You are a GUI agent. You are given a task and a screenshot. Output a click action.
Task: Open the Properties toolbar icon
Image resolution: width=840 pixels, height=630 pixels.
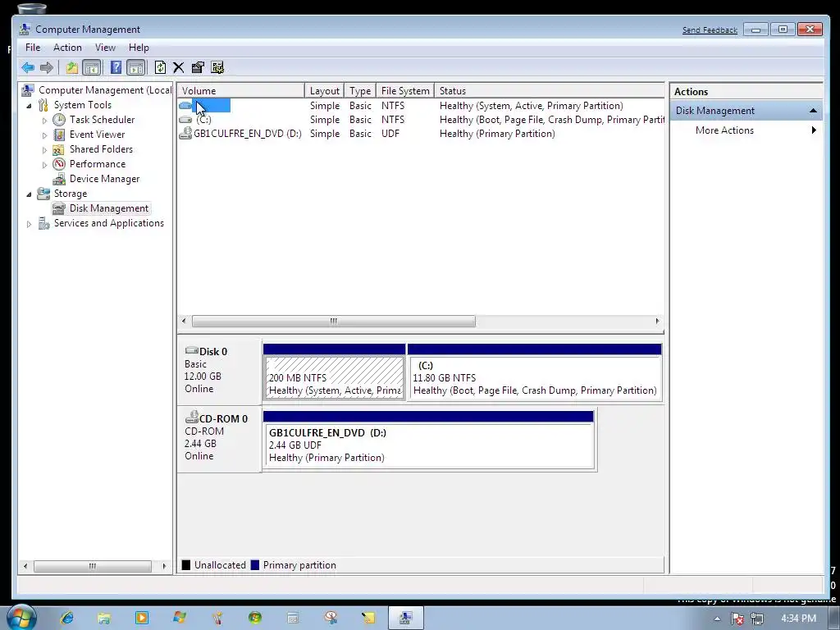pyautogui.click(x=198, y=67)
